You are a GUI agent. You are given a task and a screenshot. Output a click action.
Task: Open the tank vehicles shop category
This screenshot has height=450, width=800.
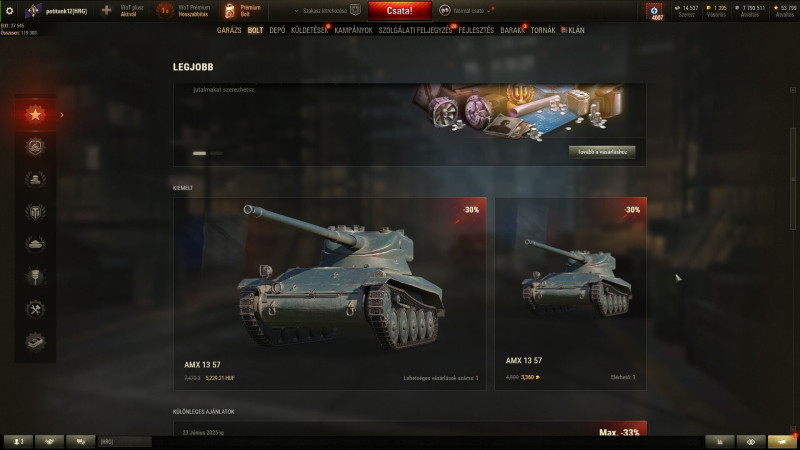tap(35, 244)
